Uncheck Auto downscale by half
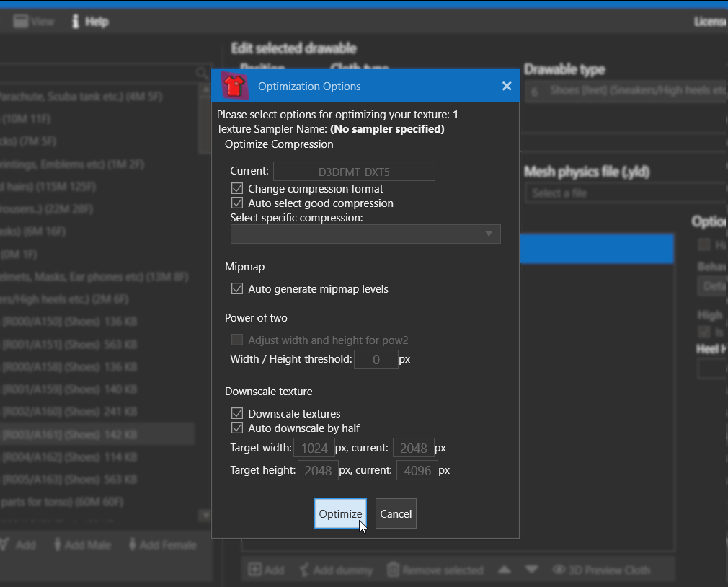This screenshot has height=587, width=728. (x=236, y=428)
